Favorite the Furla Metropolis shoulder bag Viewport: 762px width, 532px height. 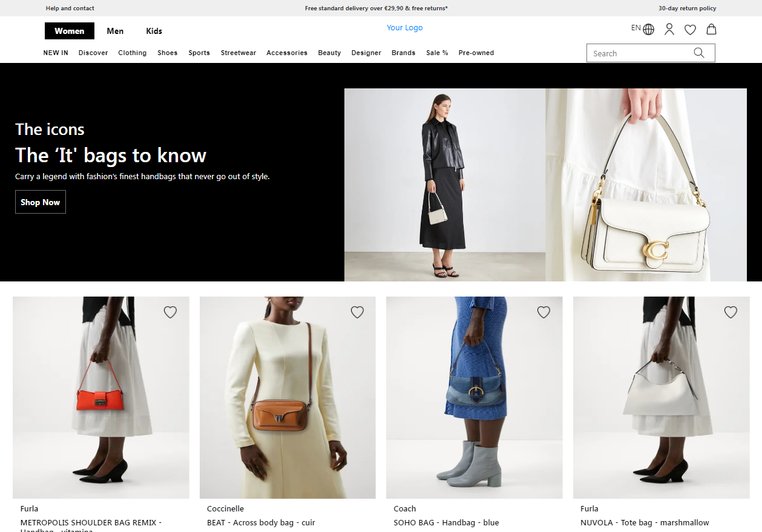(171, 312)
